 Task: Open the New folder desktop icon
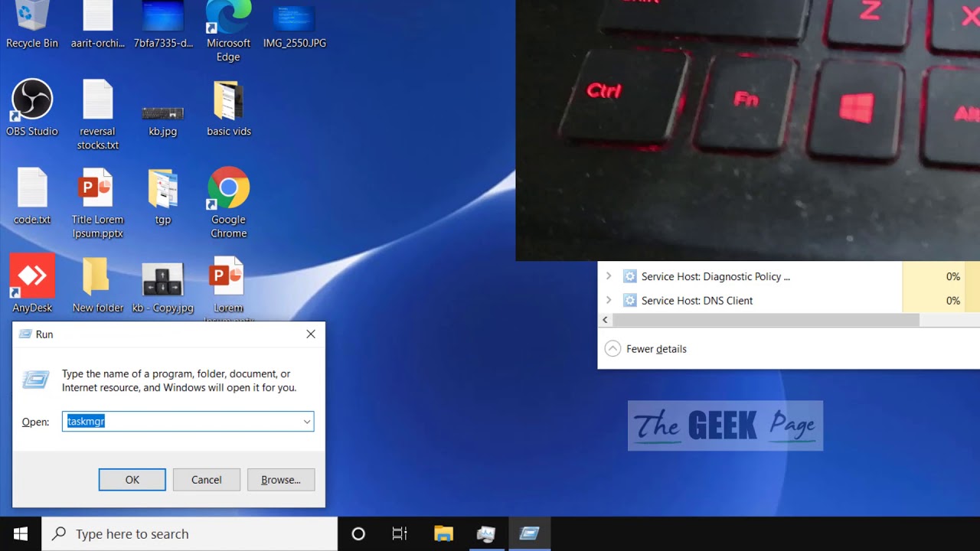pos(98,283)
